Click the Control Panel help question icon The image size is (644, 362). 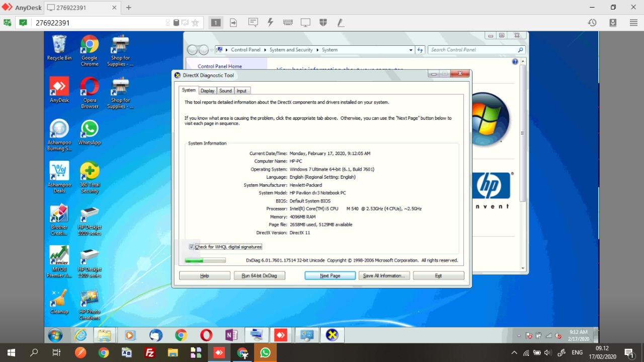pos(515,61)
